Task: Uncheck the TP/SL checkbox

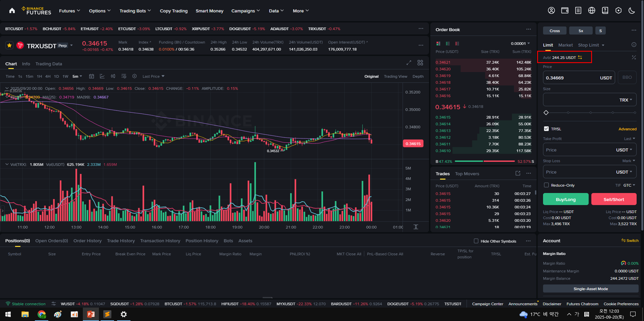Action: [x=546, y=129]
